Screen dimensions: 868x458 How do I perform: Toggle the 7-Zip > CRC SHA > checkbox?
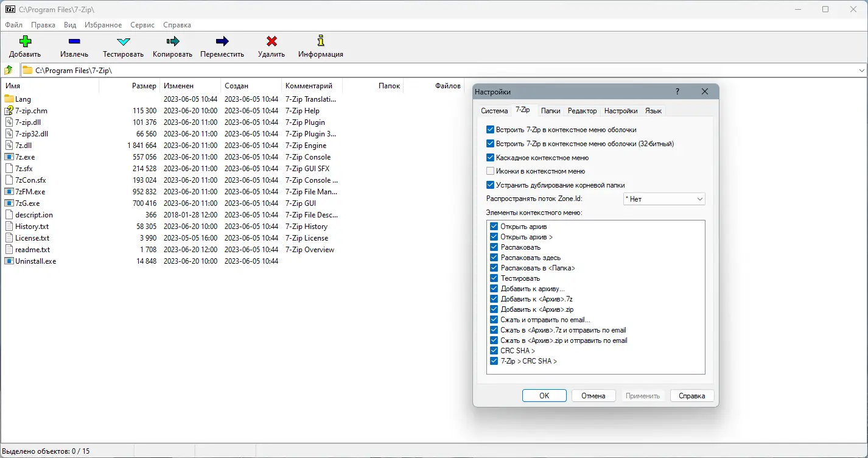click(494, 361)
